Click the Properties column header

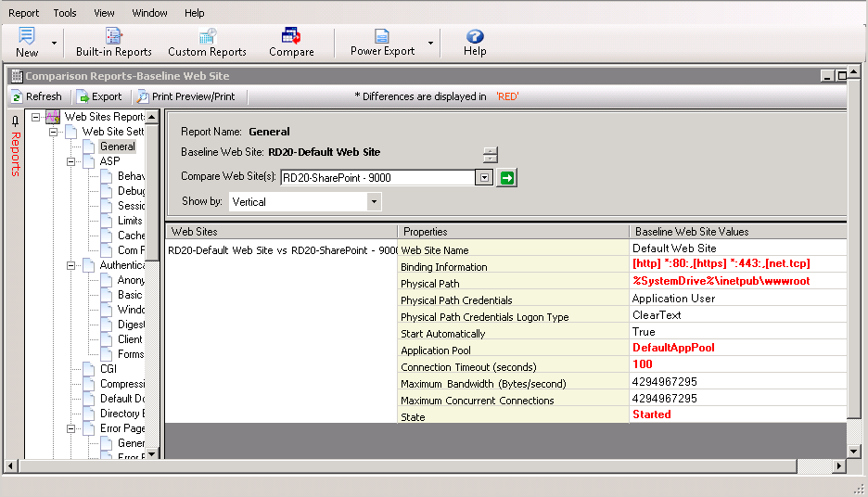[x=513, y=231]
